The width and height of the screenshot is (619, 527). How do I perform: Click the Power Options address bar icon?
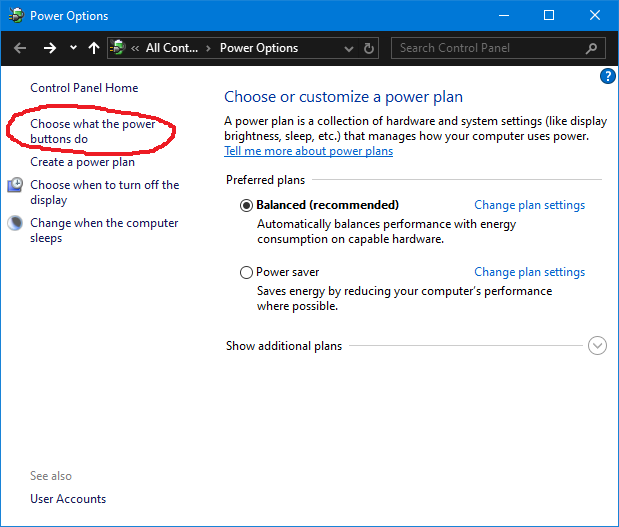pyautogui.click(x=117, y=47)
